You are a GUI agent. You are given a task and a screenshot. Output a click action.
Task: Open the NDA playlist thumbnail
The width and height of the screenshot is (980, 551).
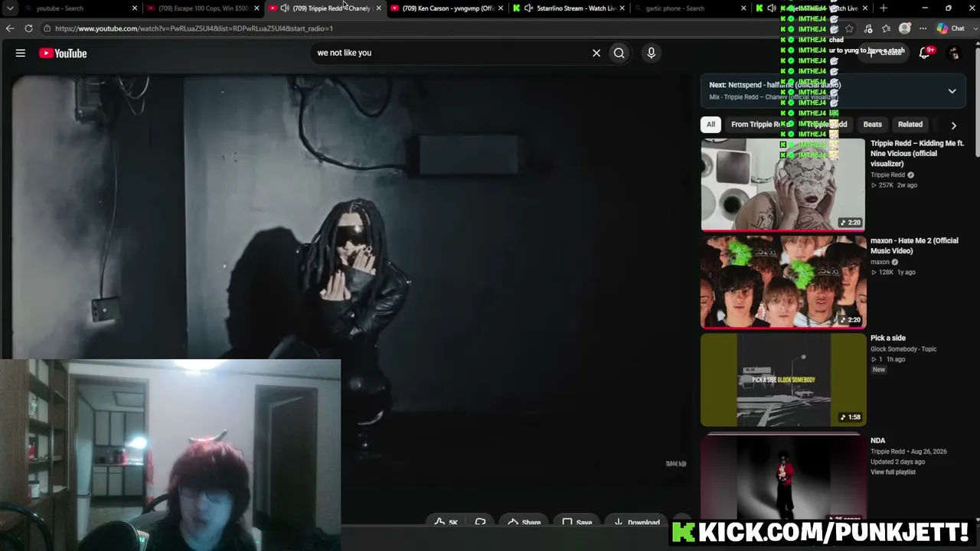[x=783, y=478]
